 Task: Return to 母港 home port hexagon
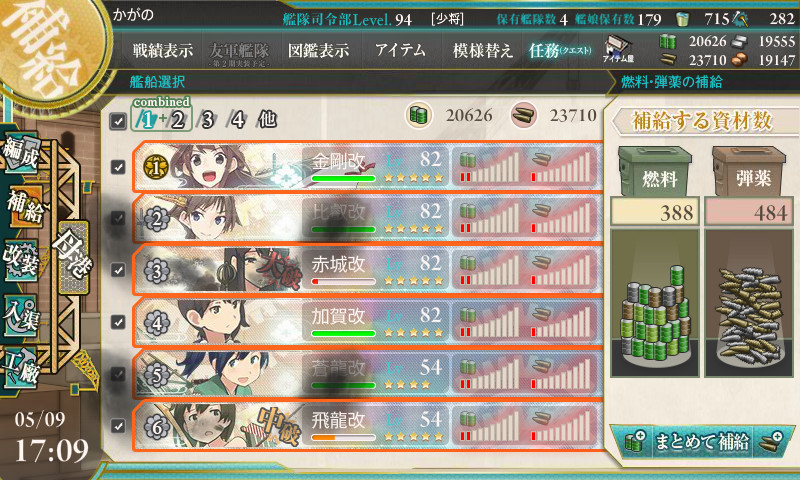(x=73, y=257)
